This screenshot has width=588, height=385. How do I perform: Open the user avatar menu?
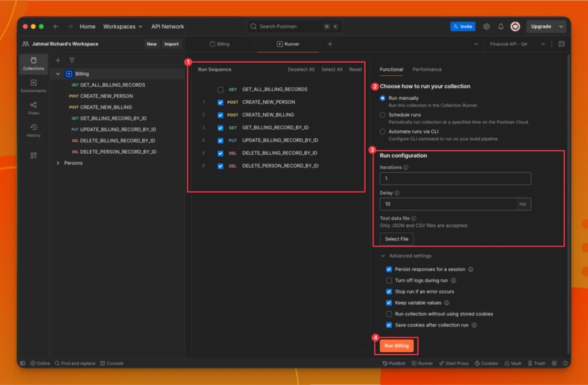point(515,26)
